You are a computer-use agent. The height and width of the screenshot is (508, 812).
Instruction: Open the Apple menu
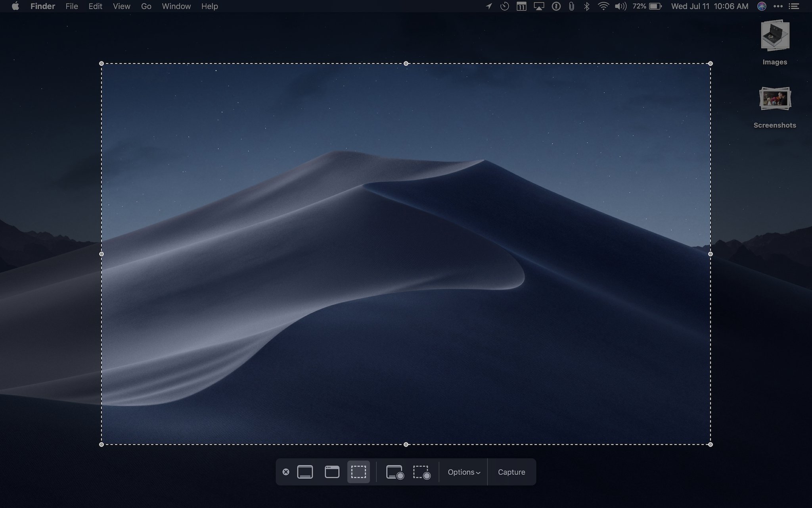15,6
